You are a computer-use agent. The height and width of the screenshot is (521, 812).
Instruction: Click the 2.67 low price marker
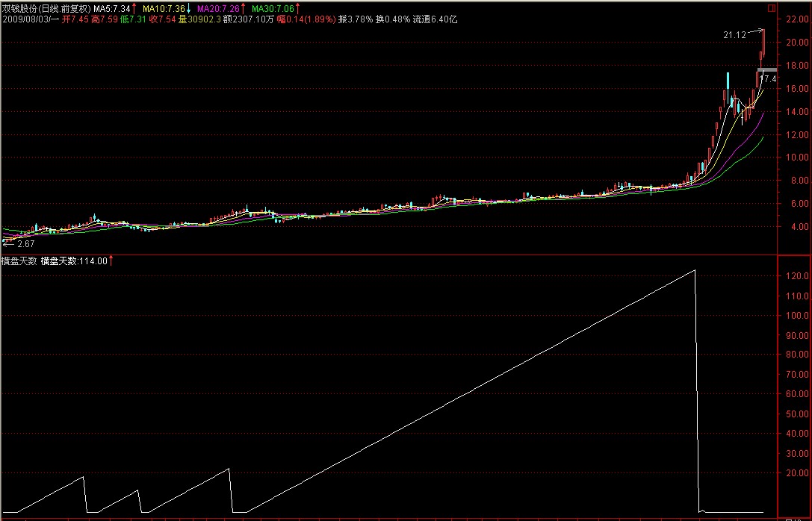coord(26,243)
